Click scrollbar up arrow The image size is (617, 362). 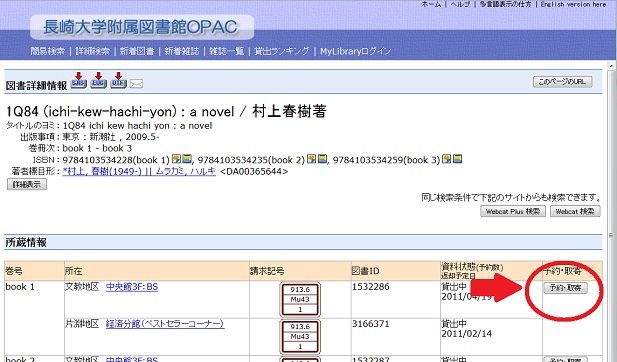click(x=611, y=66)
